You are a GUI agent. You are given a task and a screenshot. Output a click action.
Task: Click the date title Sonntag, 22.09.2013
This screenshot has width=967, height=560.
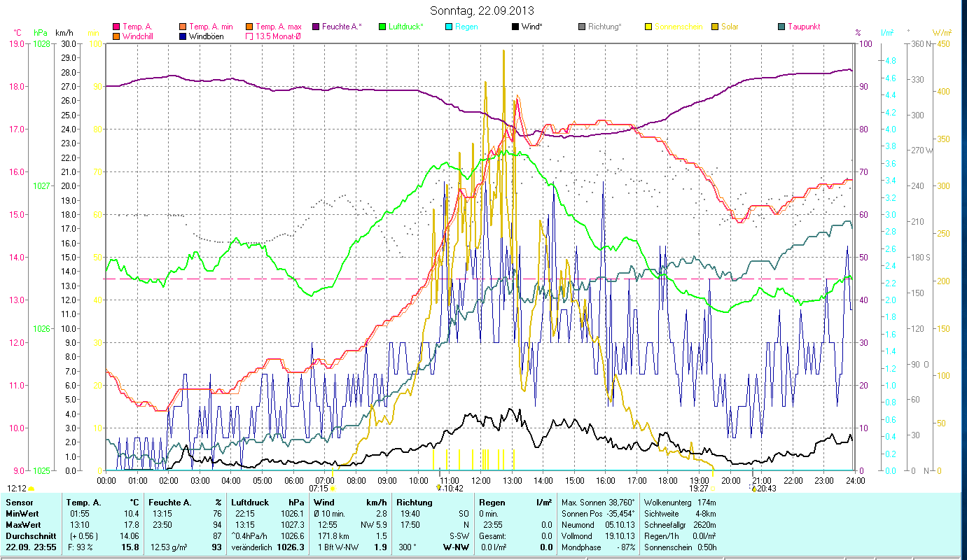[483, 10]
